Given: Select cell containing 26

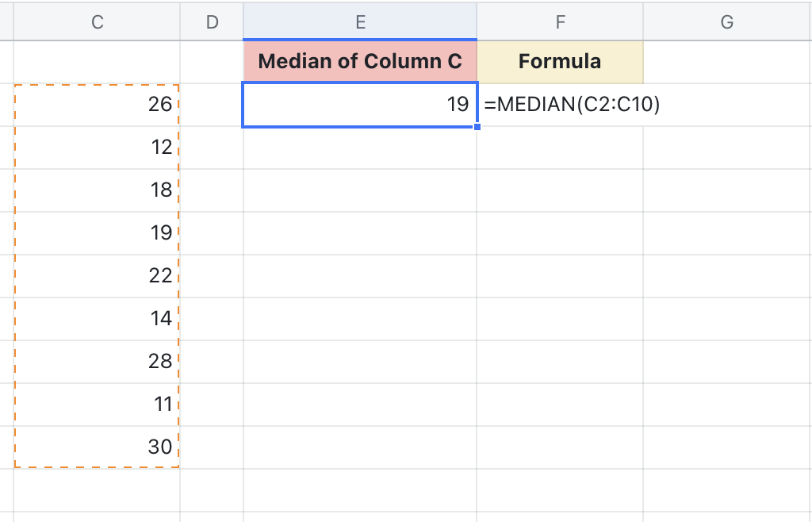Looking at the screenshot, I should coord(97,104).
